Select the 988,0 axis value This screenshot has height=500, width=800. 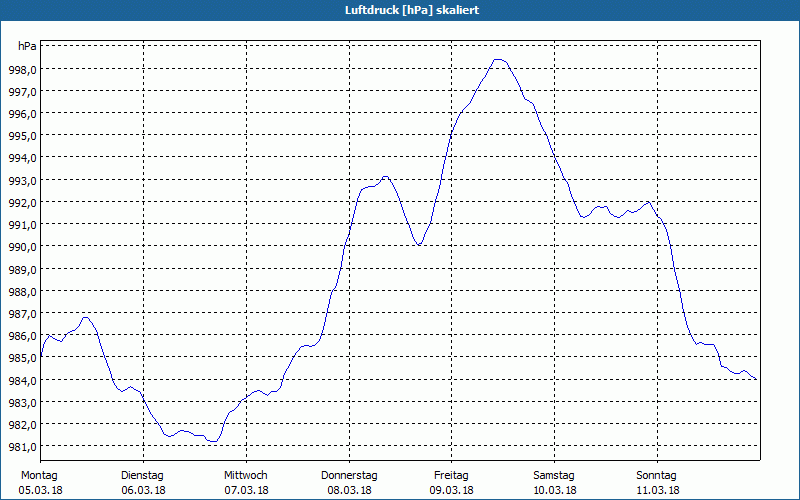coord(22,291)
